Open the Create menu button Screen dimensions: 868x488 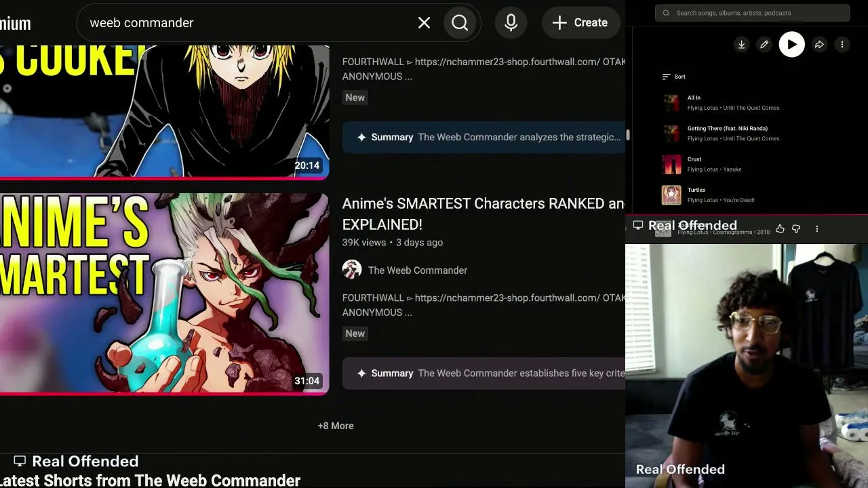(x=580, y=23)
